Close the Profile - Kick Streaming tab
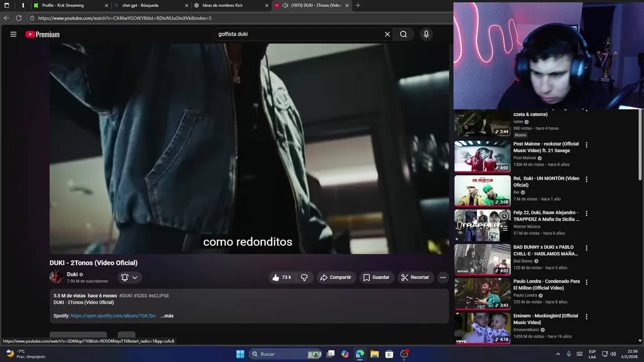Screen dimensions: 644x362 [106, 6]
